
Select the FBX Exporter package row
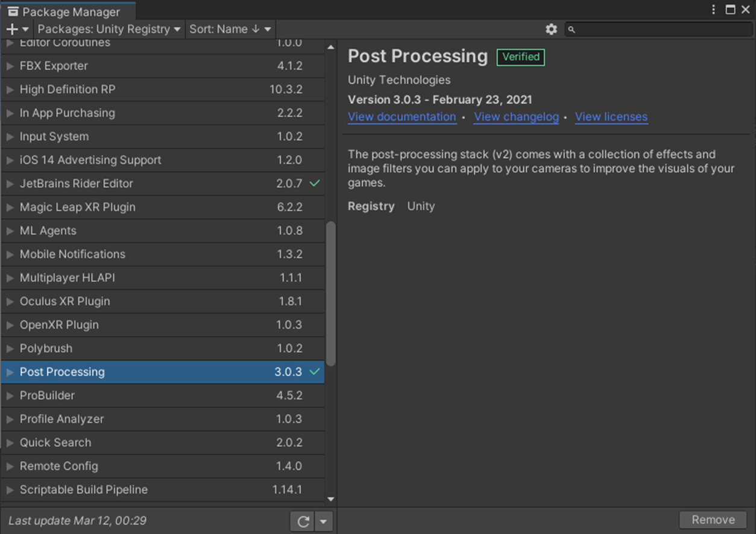pos(162,66)
